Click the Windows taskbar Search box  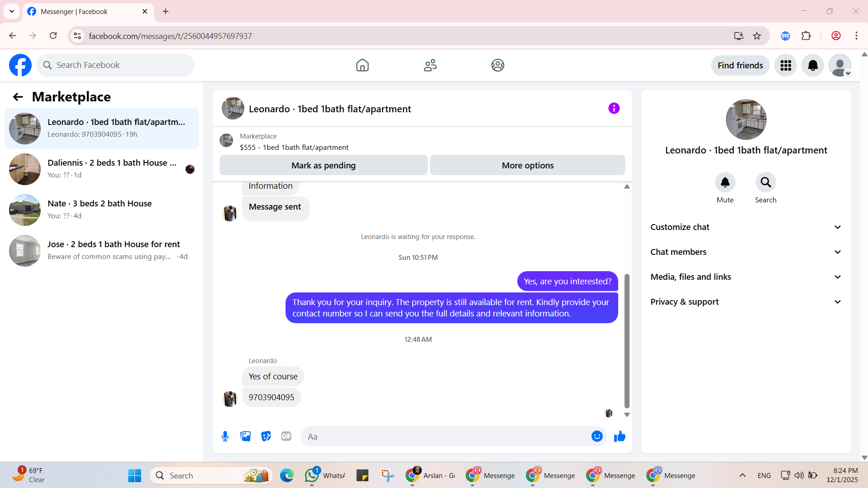click(211, 475)
